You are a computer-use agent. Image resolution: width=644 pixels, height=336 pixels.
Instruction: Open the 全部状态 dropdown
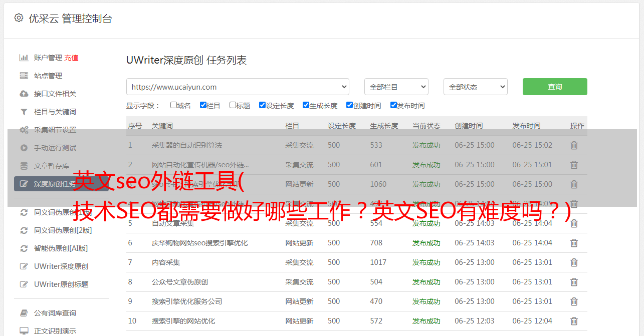tap(476, 87)
